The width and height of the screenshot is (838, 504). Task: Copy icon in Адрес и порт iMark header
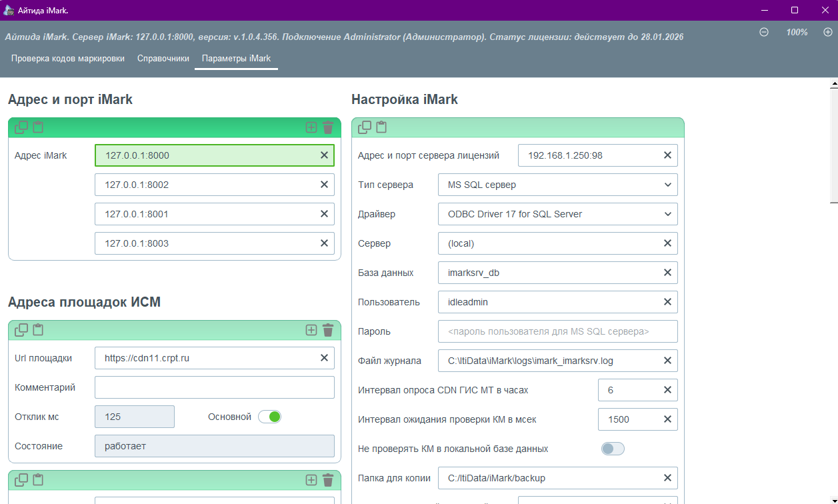(21, 127)
